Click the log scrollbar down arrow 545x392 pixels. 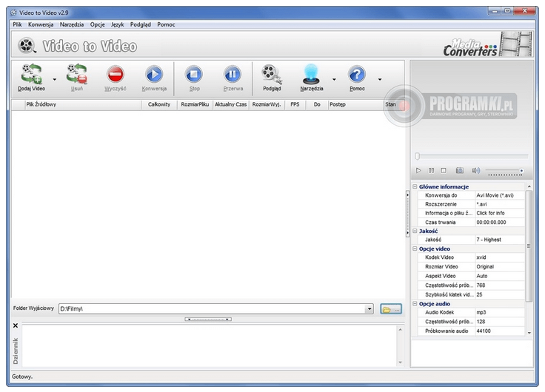click(401, 362)
